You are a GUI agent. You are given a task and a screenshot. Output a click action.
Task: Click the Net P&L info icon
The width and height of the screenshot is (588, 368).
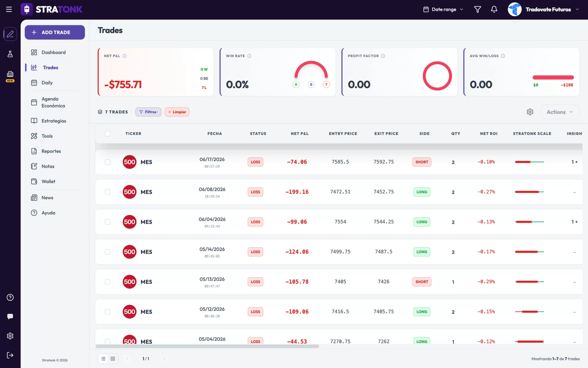coord(124,56)
